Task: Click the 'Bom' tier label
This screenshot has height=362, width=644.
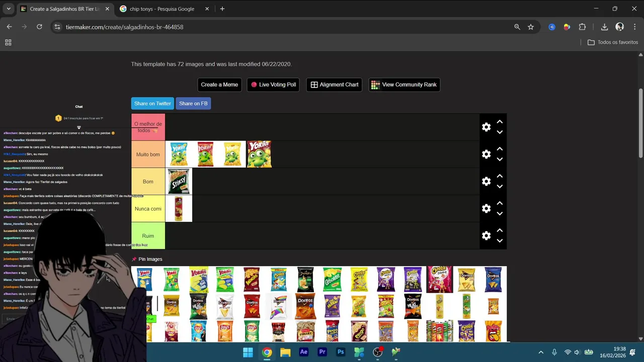Action: pyautogui.click(x=148, y=182)
